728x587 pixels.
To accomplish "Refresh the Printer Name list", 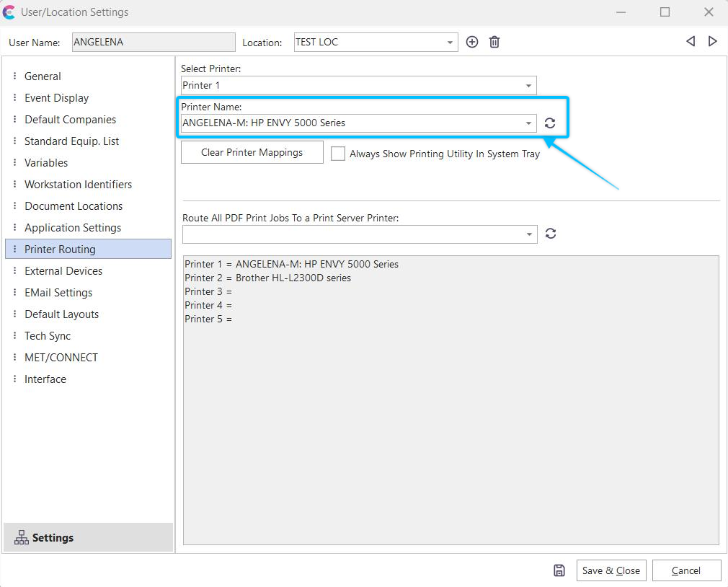I will (550, 123).
